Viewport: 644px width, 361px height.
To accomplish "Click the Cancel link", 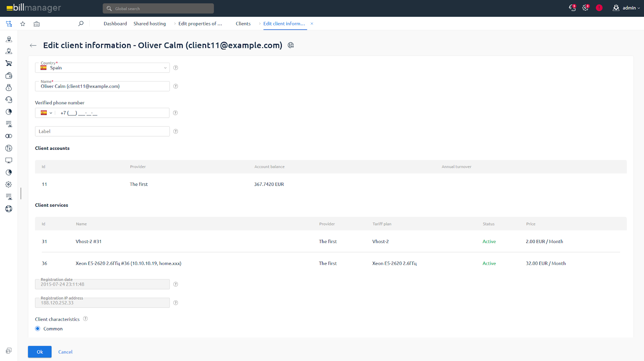I will (65, 352).
